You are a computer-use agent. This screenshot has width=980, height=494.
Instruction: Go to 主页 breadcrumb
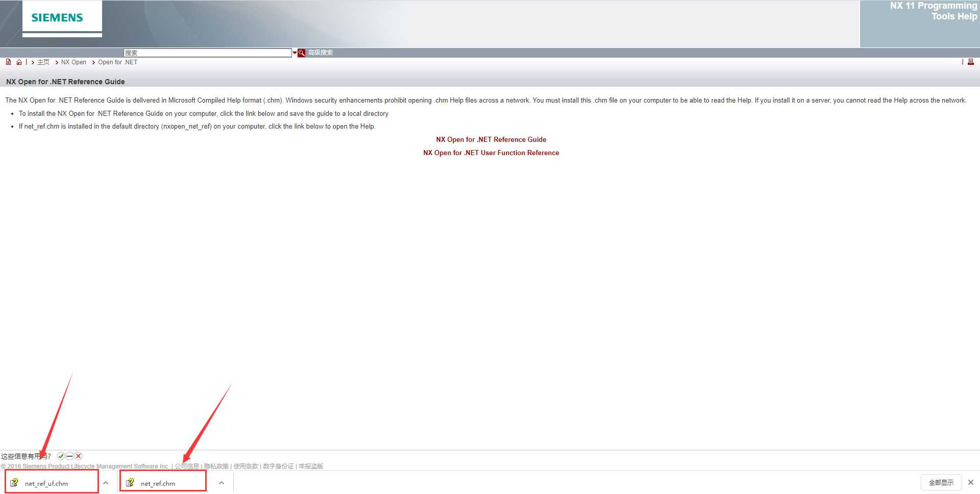tap(43, 62)
